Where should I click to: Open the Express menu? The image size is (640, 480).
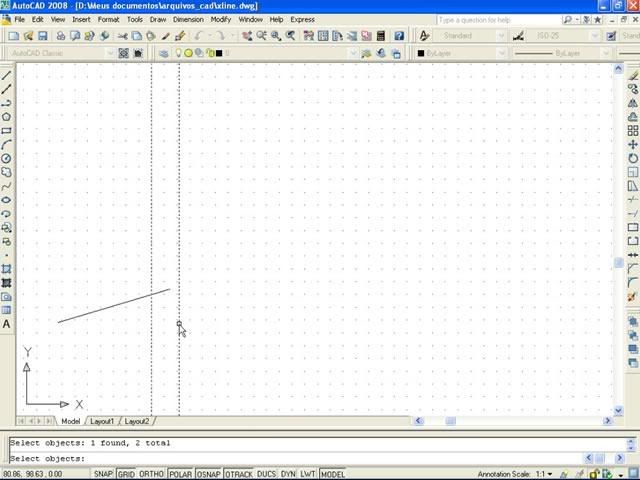[x=302, y=20]
